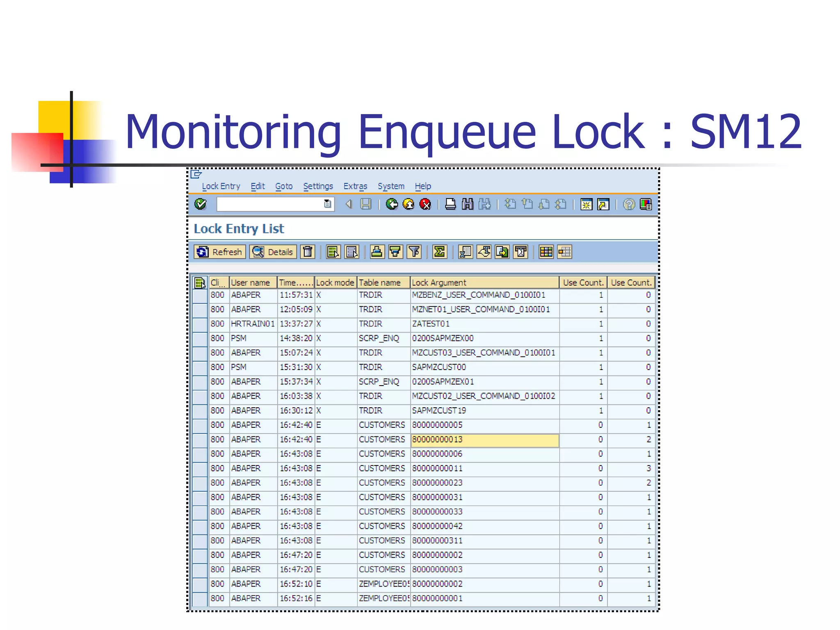Click the time cell 15:31:30
Screen dimensions: 840x630
[296, 367]
